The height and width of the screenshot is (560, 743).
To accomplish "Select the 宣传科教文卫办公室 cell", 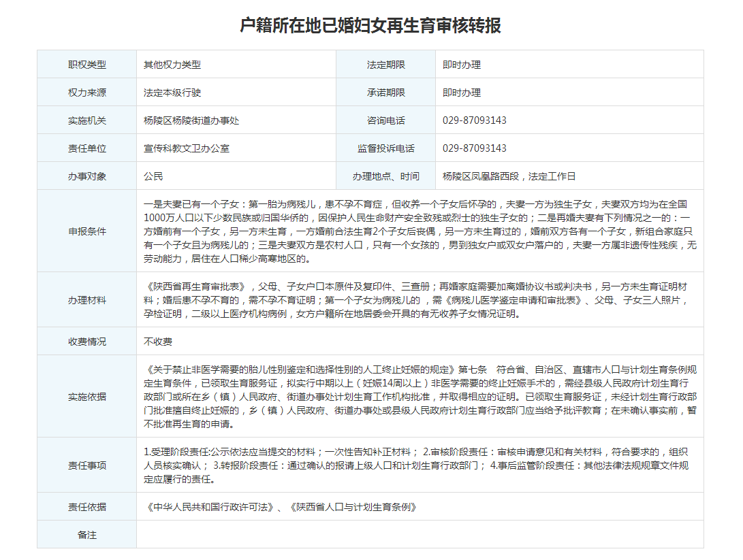I will click(x=187, y=148).
